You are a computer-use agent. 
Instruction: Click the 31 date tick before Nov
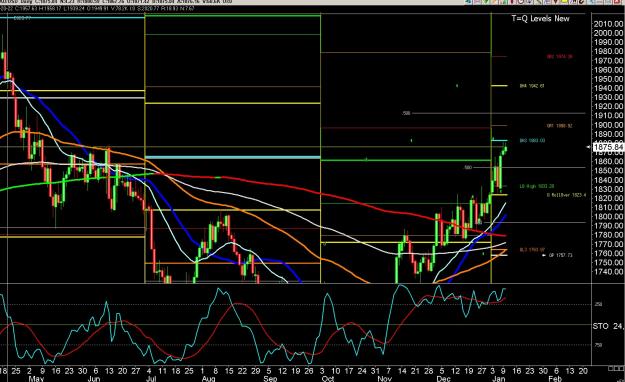click(x=375, y=371)
